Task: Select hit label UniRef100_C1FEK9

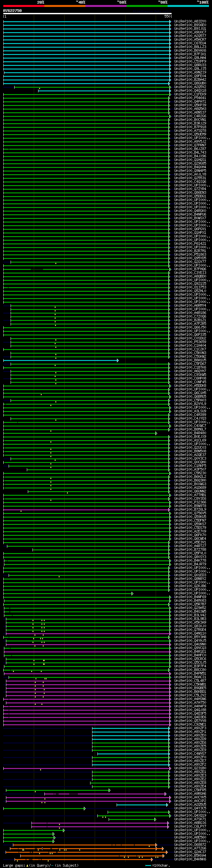Action: [190, 94]
